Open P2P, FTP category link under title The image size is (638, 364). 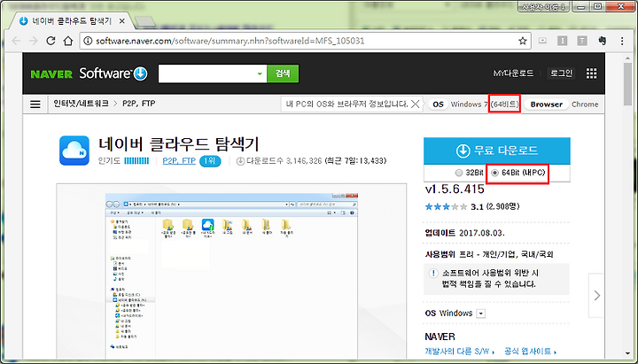[x=179, y=161]
